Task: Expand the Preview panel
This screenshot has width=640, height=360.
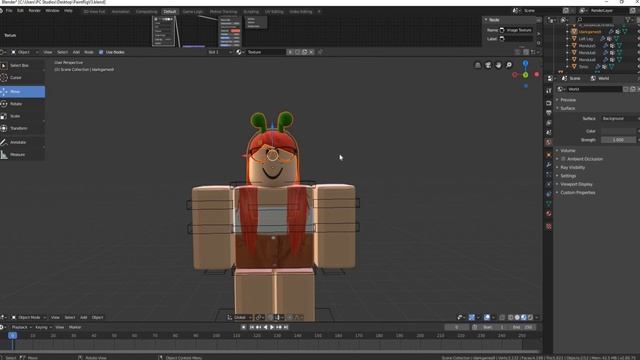Action: tap(567, 100)
